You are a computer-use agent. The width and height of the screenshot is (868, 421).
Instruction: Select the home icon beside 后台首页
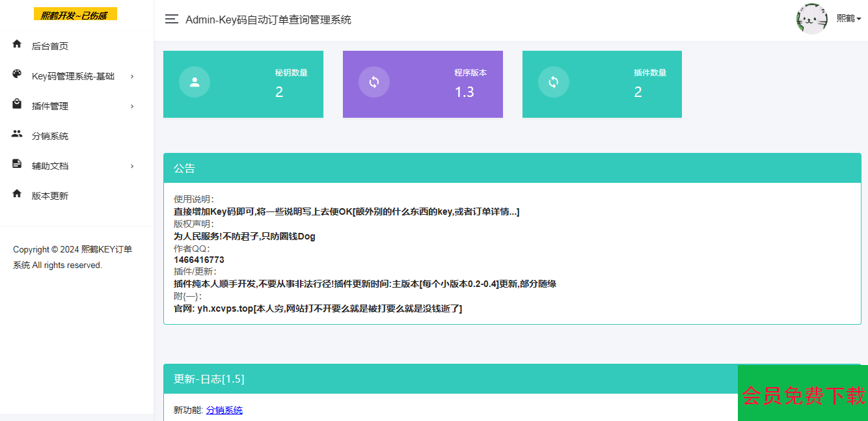point(16,45)
